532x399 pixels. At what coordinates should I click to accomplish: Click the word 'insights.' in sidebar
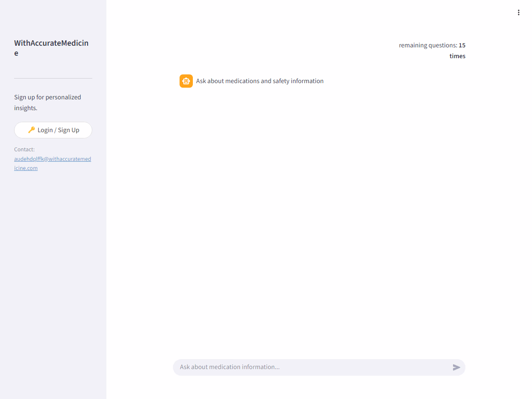point(26,108)
